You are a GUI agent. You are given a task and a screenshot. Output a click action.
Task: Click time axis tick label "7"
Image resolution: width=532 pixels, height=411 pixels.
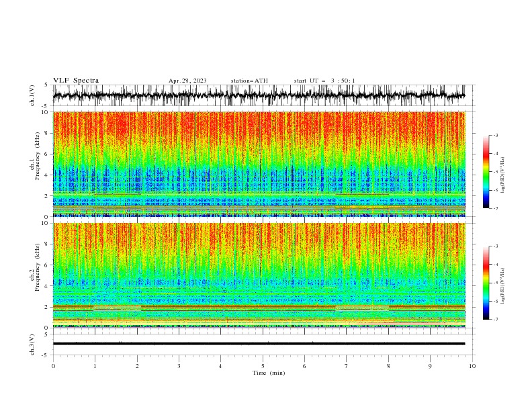(x=347, y=366)
